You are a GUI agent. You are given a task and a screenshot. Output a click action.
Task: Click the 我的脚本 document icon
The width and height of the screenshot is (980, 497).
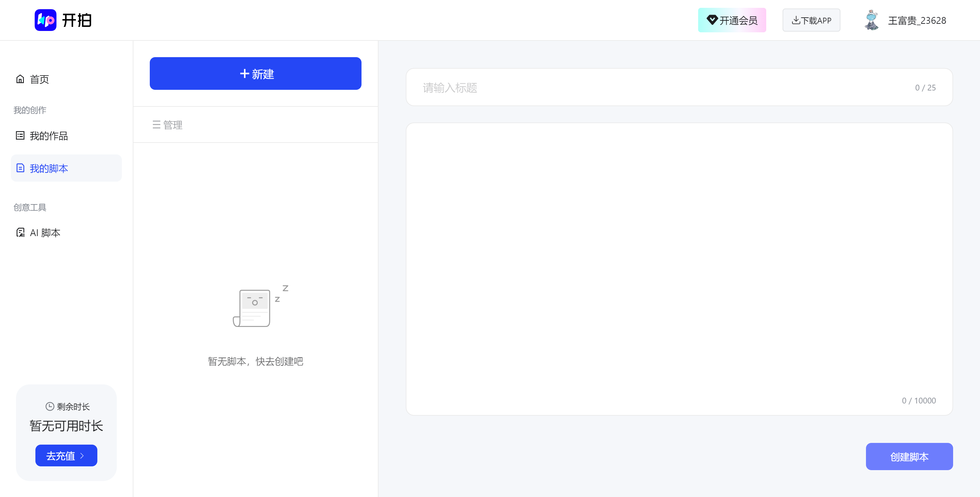[x=20, y=168]
